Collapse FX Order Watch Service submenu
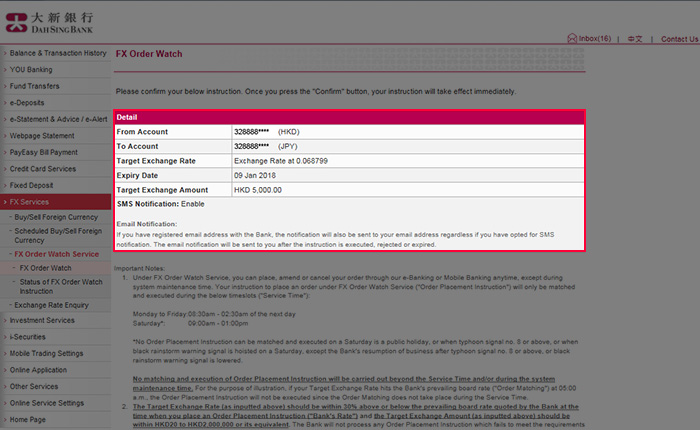The image size is (700, 430). (x=56, y=254)
